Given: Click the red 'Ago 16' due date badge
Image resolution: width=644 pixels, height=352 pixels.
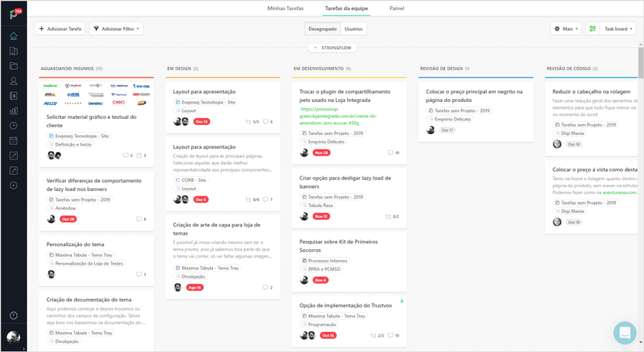Looking at the screenshot, I should 195,287.
